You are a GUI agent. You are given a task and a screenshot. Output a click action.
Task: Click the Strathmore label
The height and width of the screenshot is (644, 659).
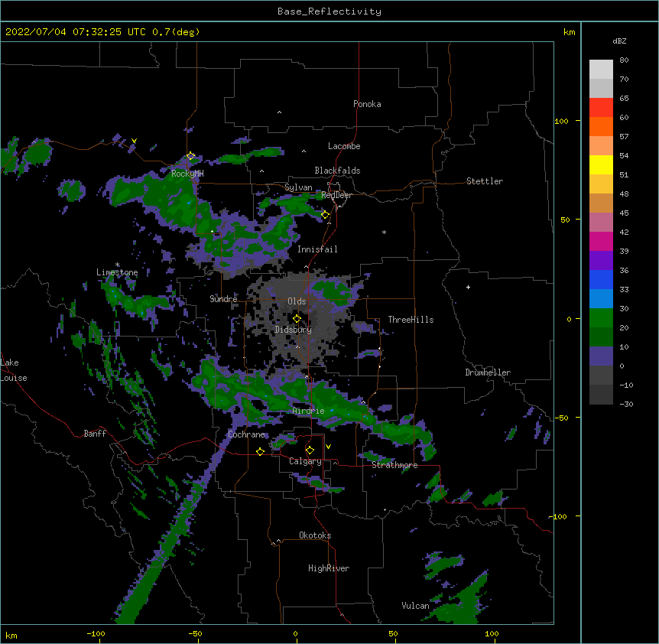[394, 465]
